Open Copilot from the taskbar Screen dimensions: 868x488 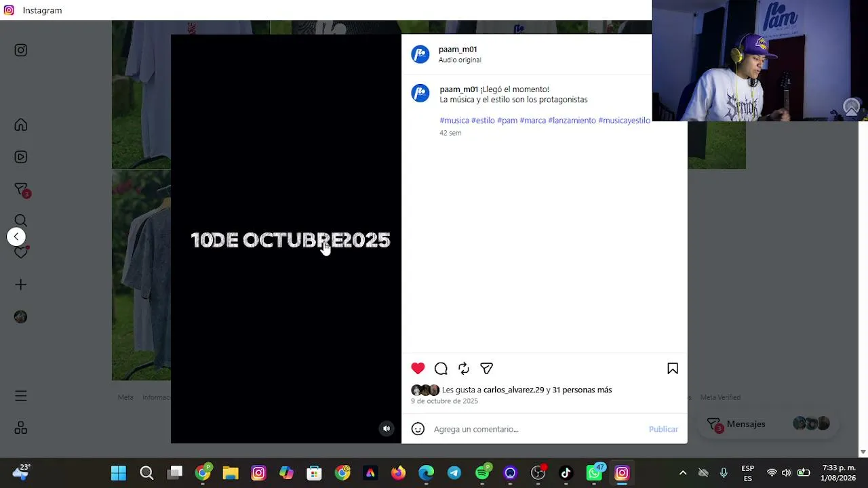(x=286, y=473)
